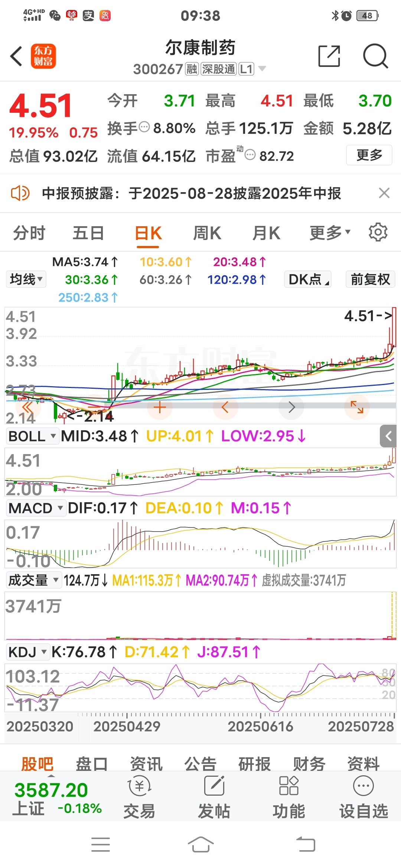Open the 公告 tab
The image size is (401, 868).
click(x=200, y=763)
